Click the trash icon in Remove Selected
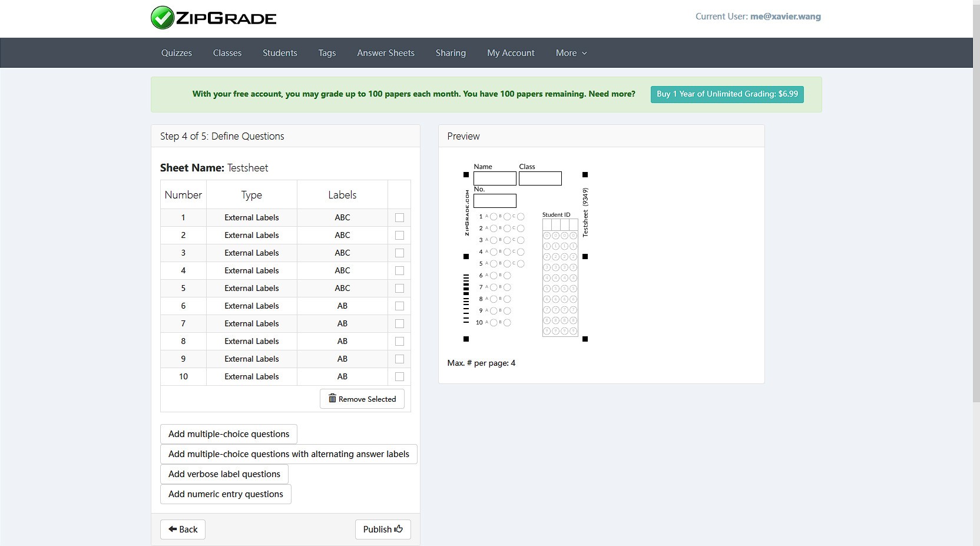 pos(332,399)
